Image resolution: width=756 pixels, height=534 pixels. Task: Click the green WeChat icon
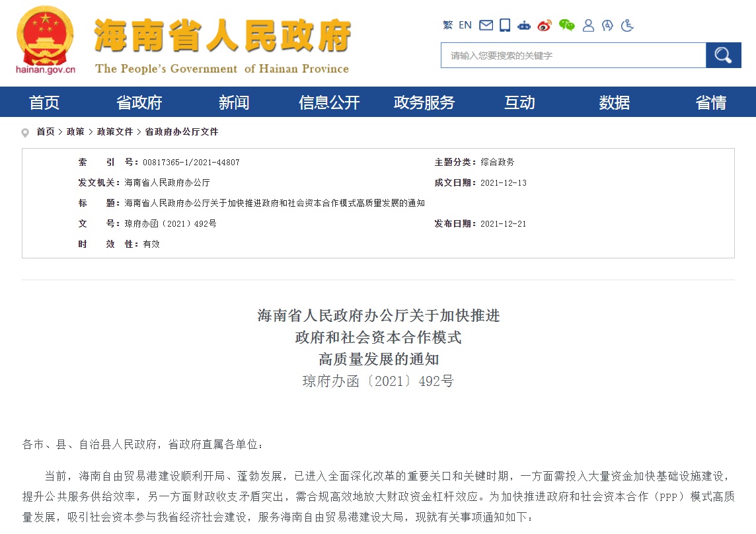(x=566, y=25)
